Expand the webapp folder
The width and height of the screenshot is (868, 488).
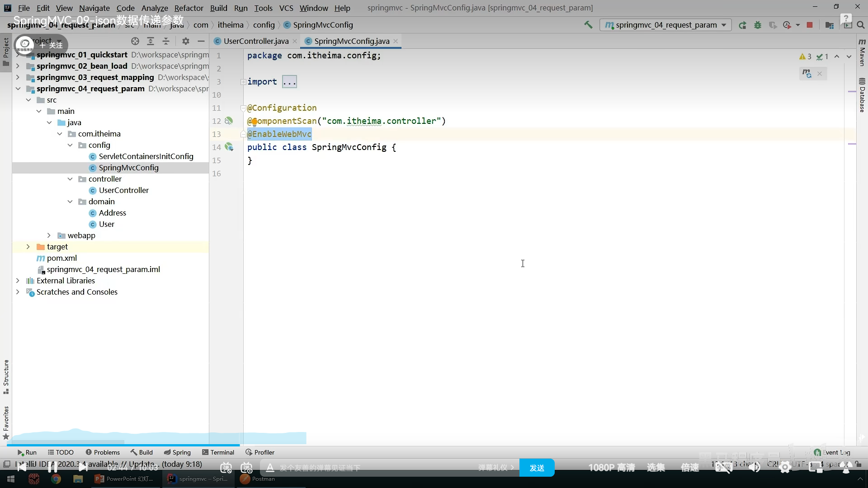click(x=49, y=235)
